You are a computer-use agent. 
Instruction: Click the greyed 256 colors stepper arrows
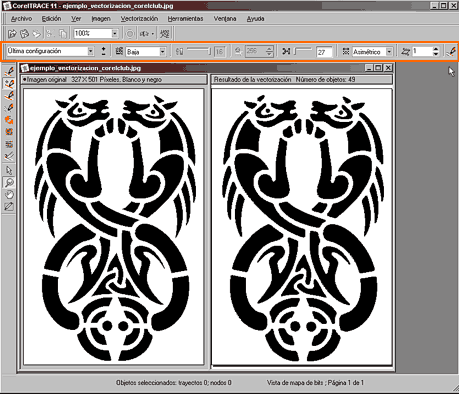(x=270, y=51)
